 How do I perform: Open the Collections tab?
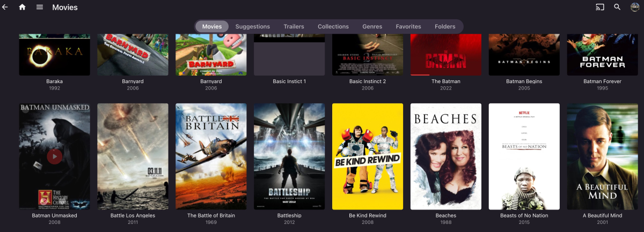tap(333, 26)
